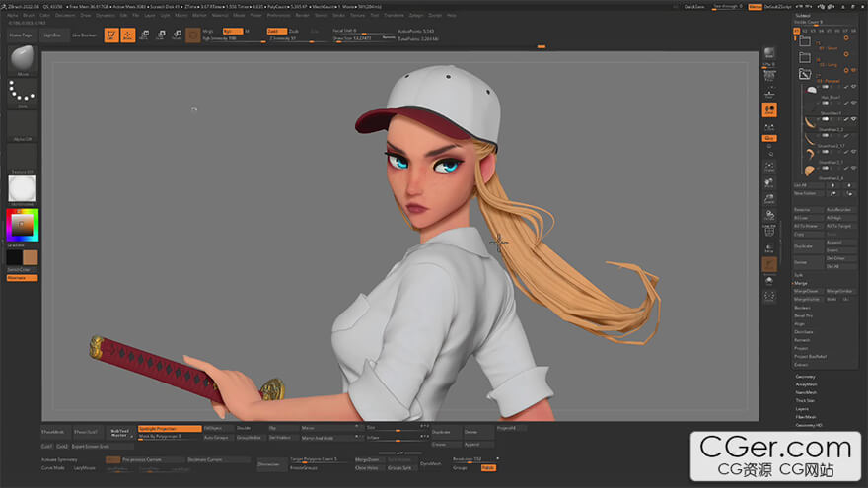Image resolution: width=868 pixels, height=488 pixels.
Task: Click the right-shelf Rotate view icon
Action: pos(769,215)
